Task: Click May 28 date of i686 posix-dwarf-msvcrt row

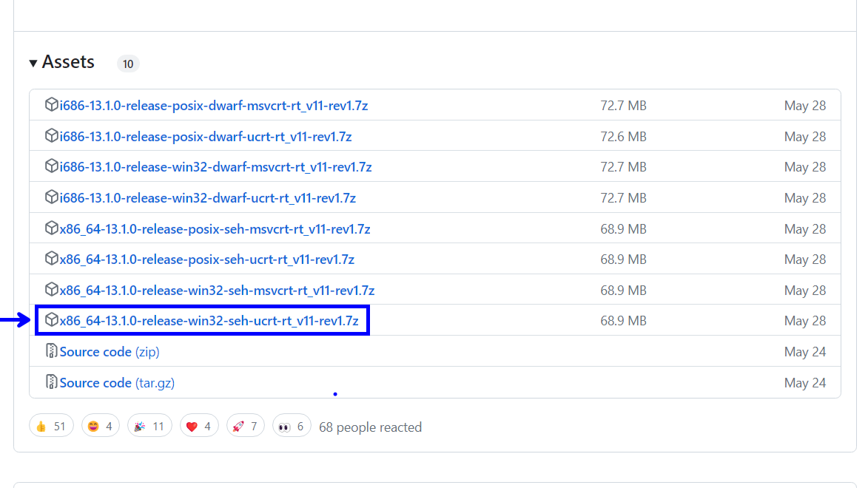Action: [x=805, y=106]
